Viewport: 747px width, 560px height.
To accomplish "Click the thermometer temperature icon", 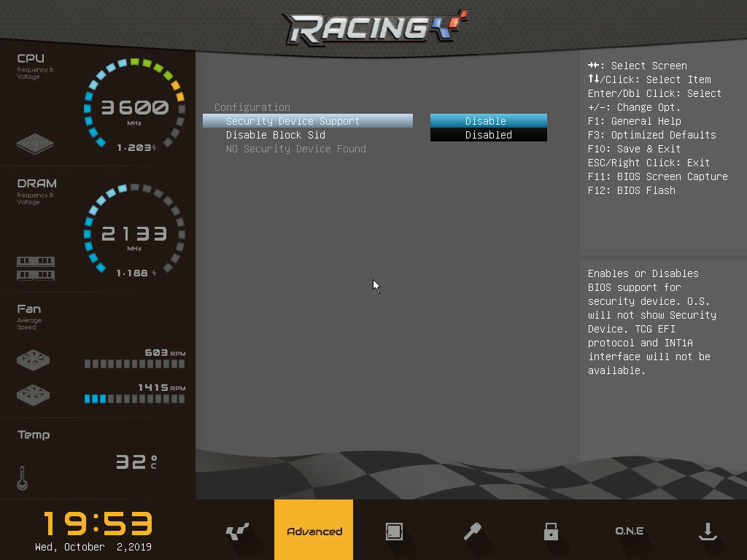I will [x=22, y=478].
